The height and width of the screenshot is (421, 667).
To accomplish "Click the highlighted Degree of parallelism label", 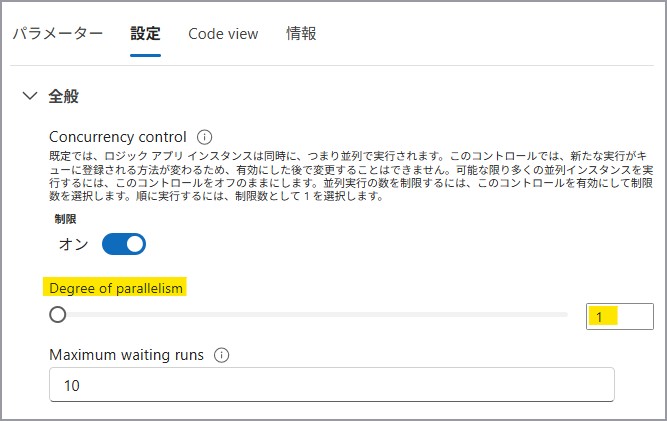I will click(117, 288).
